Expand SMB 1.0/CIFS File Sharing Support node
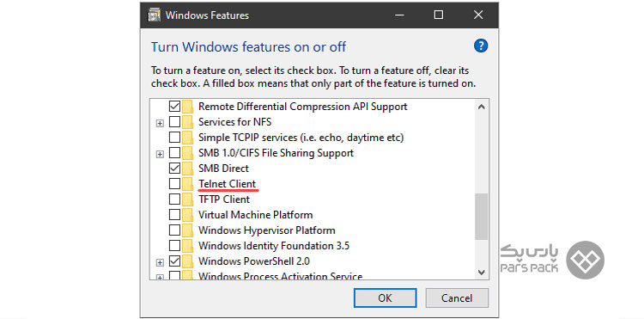The height and width of the screenshot is (319, 644). [x=161, y=154]
